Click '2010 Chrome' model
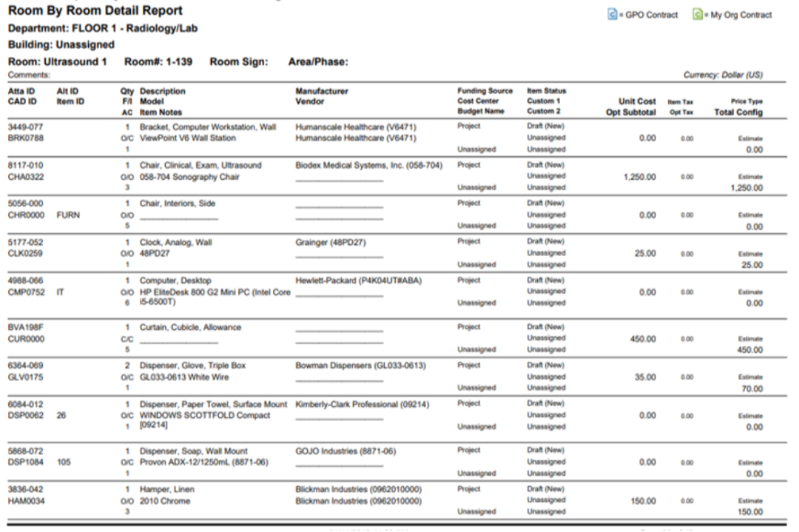Image resolution: width=799 pixels, height=532 pixels. [165, 501]
